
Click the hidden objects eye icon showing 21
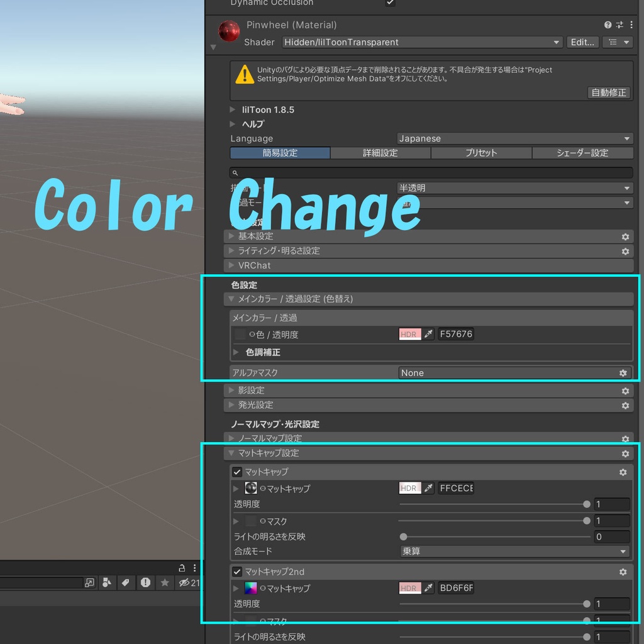point(184,583)
